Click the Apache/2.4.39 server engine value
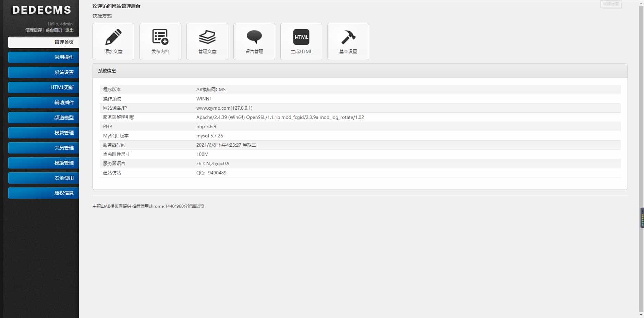 [280, 117]
